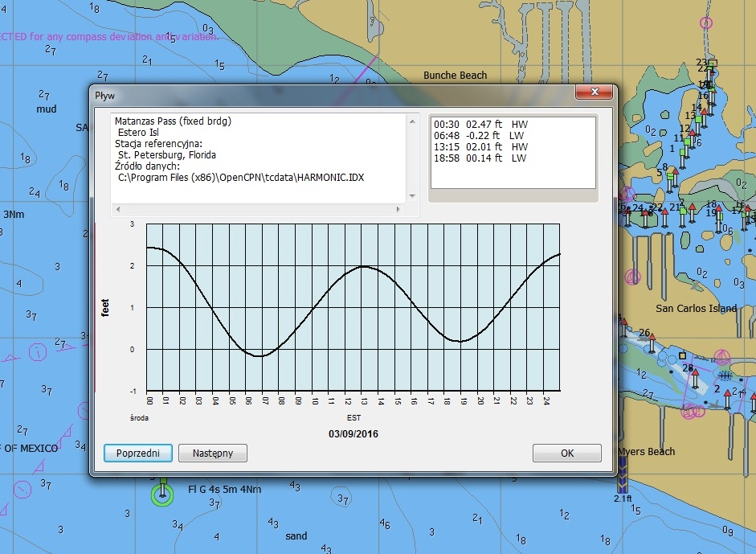
Task: Click the down arrow of the station info scrollbar
Action: 413,195
